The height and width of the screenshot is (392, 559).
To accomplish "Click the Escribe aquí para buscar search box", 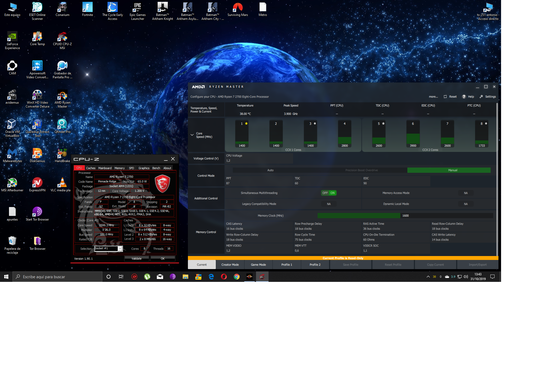I will 57,277.
